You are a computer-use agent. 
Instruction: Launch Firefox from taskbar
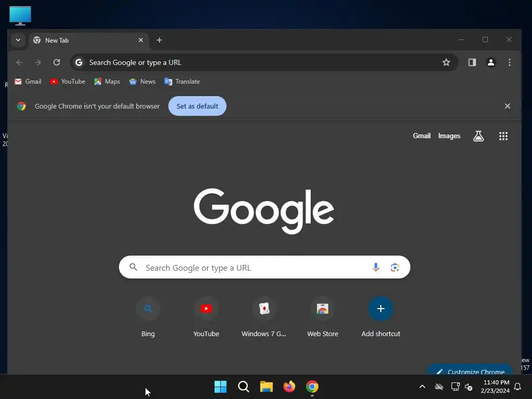(x=289, y=387)
